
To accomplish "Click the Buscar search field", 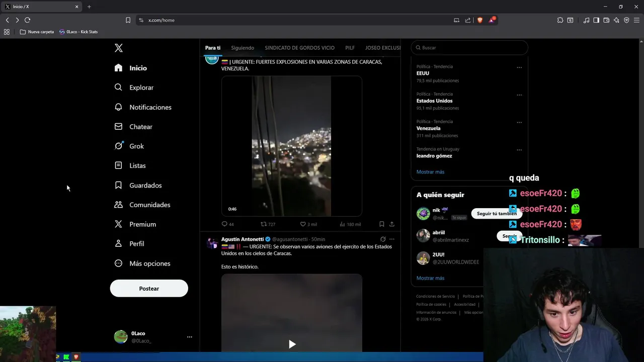I will (469, 48).
